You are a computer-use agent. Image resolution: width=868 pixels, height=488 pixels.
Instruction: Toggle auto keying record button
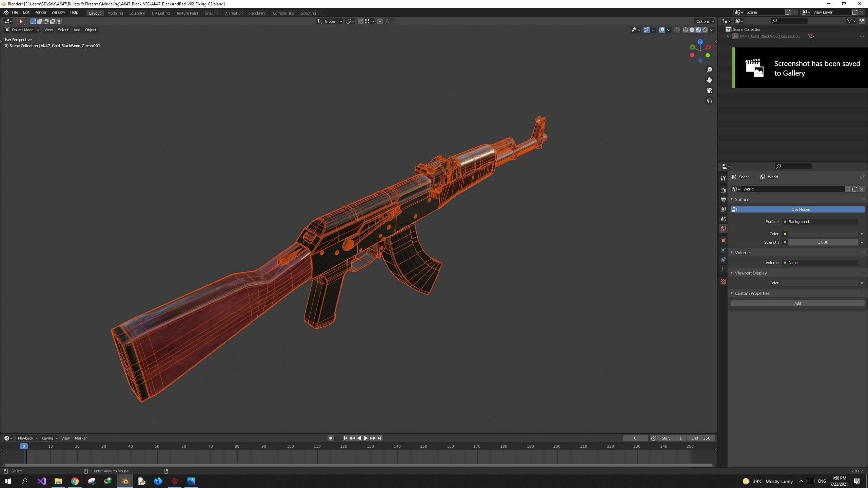point(330,438)
